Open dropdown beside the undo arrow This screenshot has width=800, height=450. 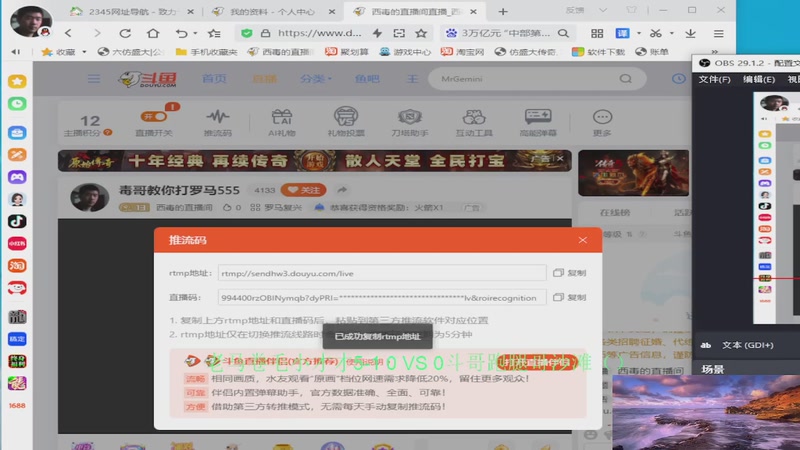(195, 33)
